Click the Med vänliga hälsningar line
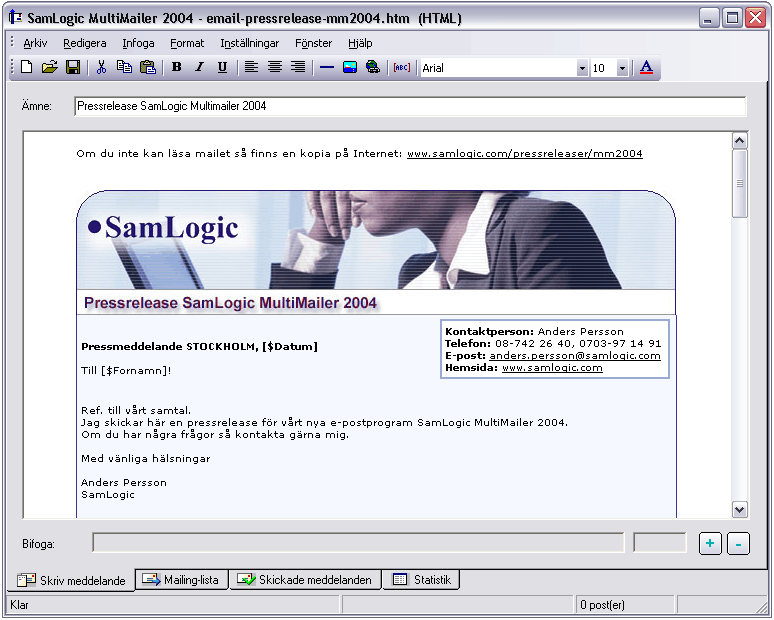This screenshot has height=620, width=774. click(x=146, y=459)
